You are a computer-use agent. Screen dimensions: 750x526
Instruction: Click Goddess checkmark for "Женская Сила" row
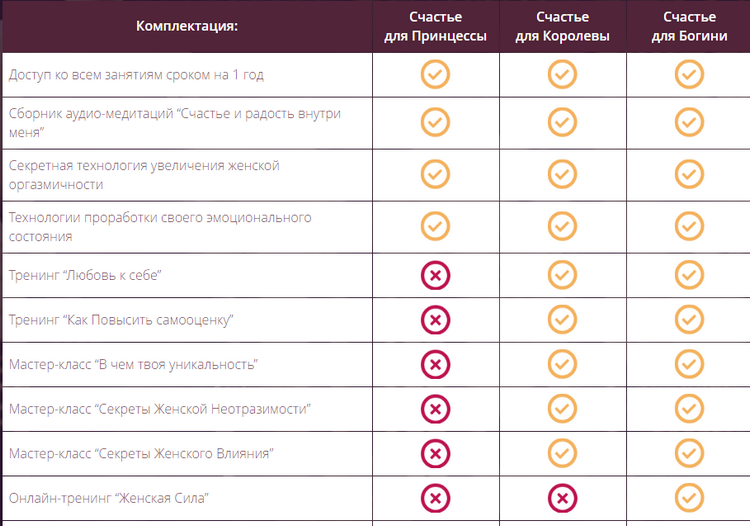click(x=689, y=498)
